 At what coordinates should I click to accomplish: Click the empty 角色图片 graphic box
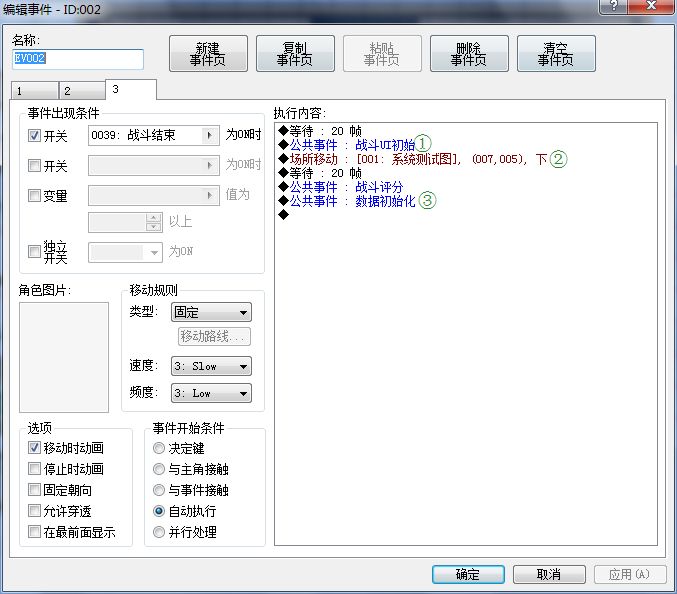coord(64,357)
